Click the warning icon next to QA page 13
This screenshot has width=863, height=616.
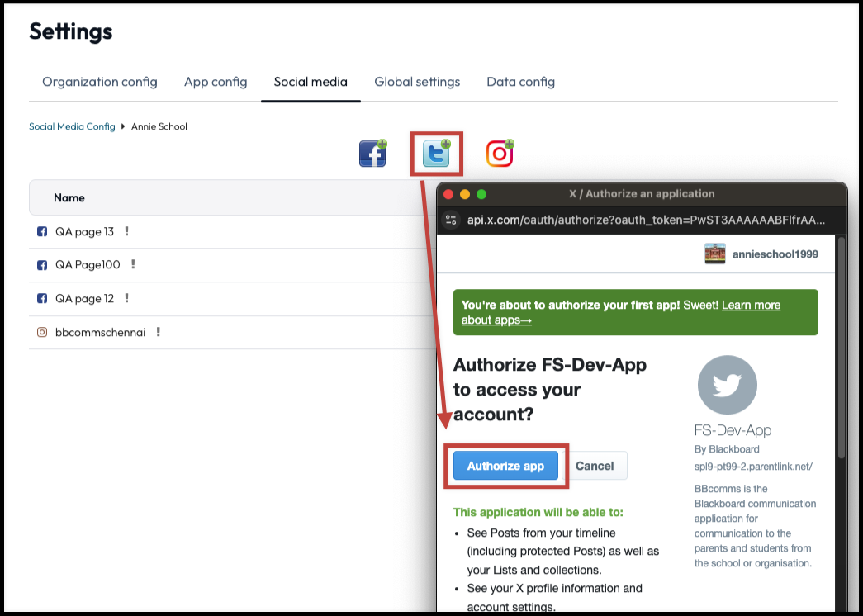(x=126, y=231)
